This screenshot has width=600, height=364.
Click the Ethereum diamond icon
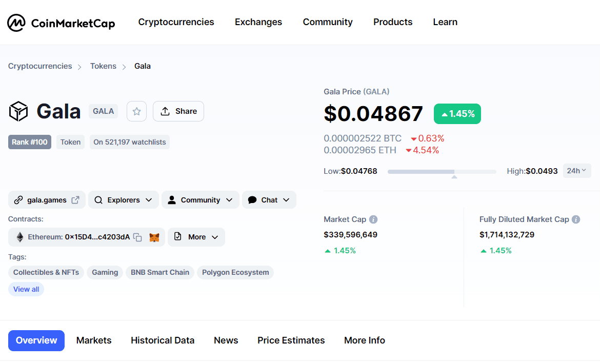coord(20,237)
